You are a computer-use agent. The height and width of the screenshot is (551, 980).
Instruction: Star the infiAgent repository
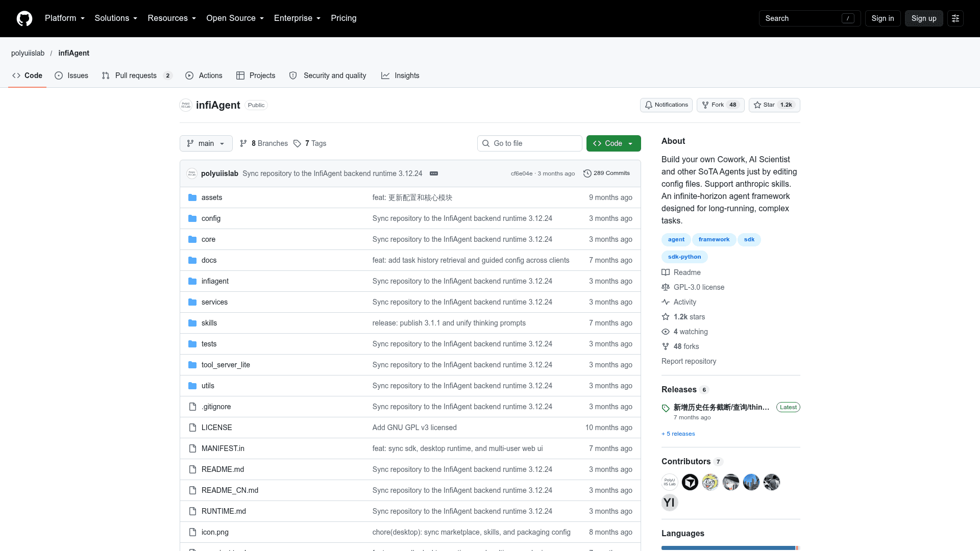pyautogui.click(x=774, y=105)
